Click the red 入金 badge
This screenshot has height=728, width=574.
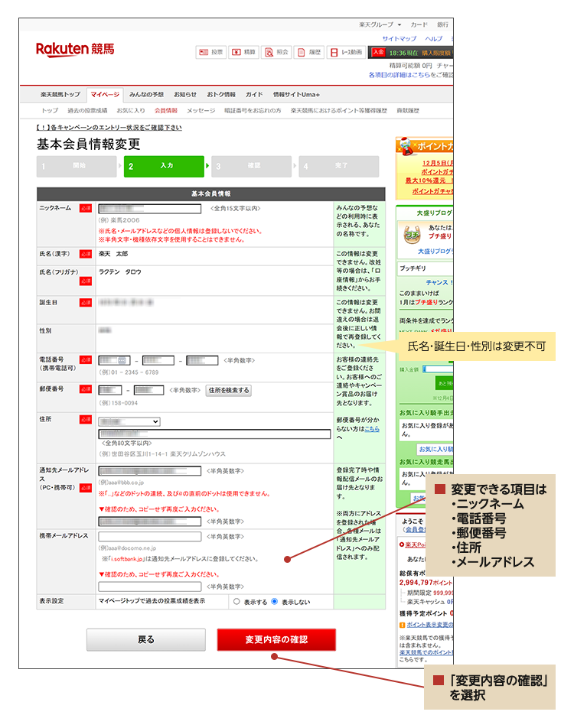tap(378, 53)
